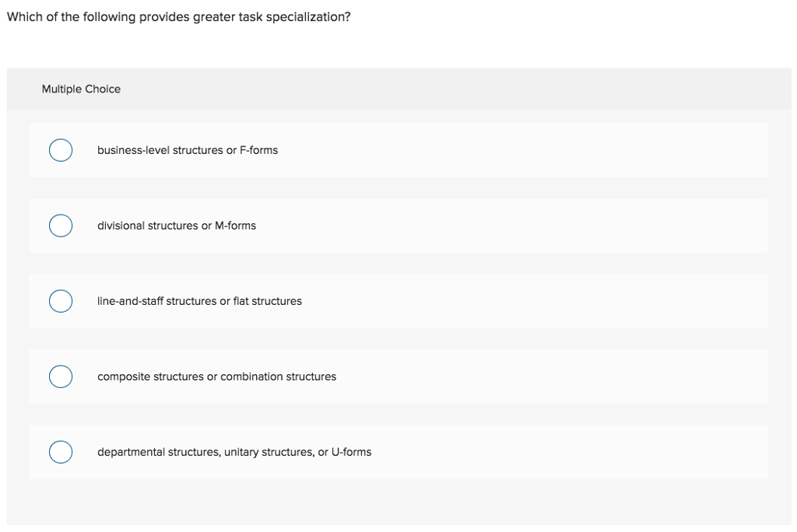
Task: Click the question text about task specialization
Action: [x=178, y=17]
